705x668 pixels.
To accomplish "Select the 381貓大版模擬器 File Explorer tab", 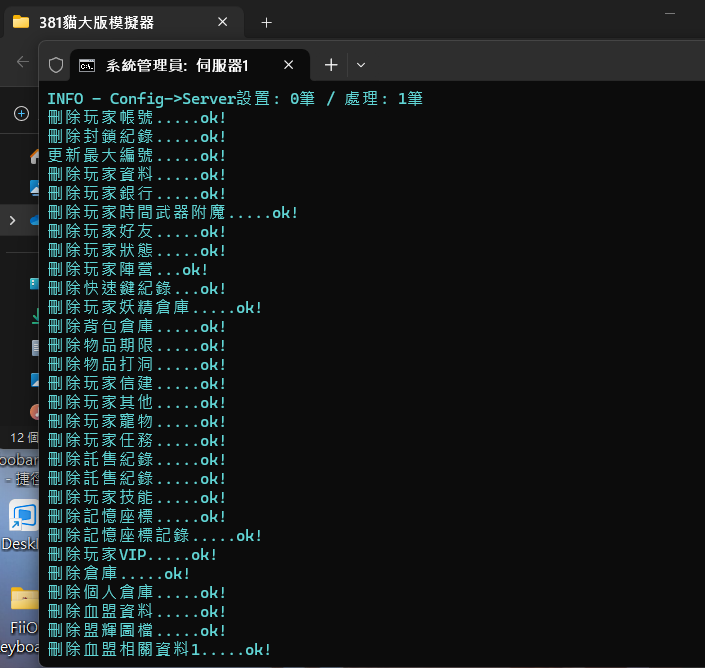I will 124,22.
